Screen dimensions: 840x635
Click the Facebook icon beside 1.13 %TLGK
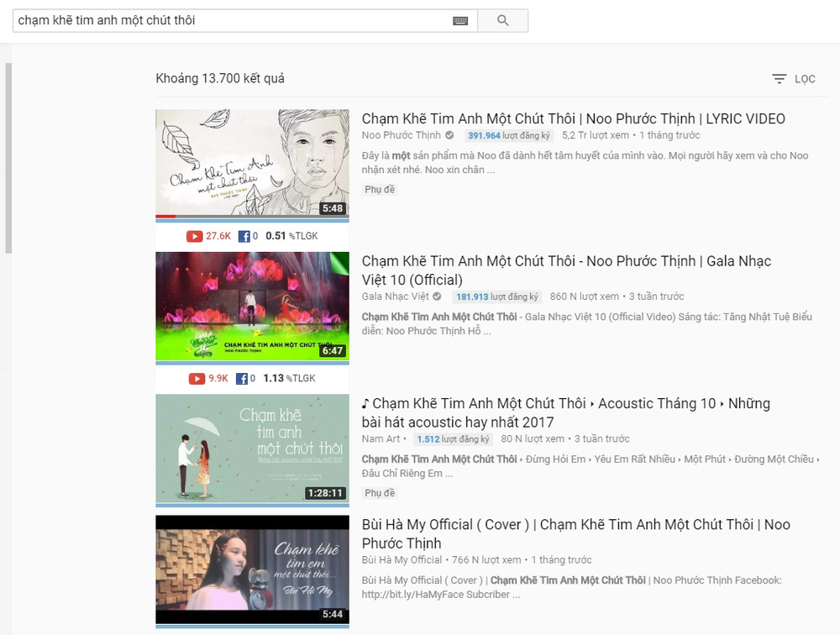pyautogui.click(x=242, y=379)
